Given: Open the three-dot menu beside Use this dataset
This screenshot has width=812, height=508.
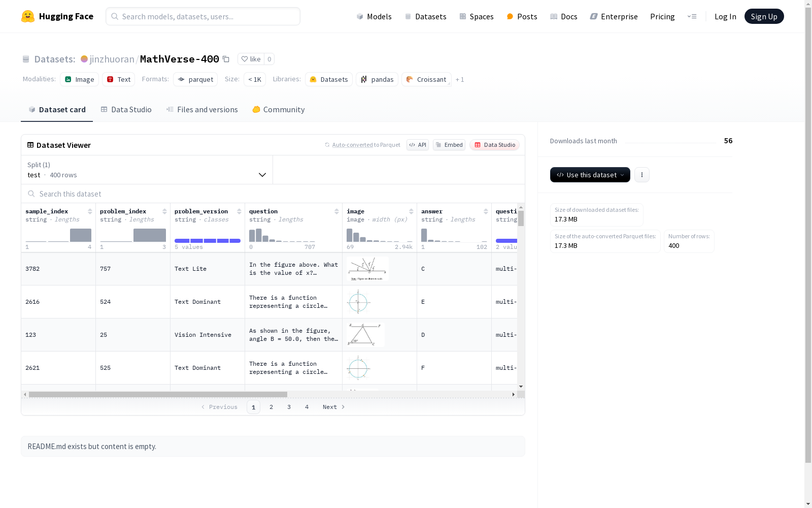Looking at the screenshot, I should tap(642, 175).
